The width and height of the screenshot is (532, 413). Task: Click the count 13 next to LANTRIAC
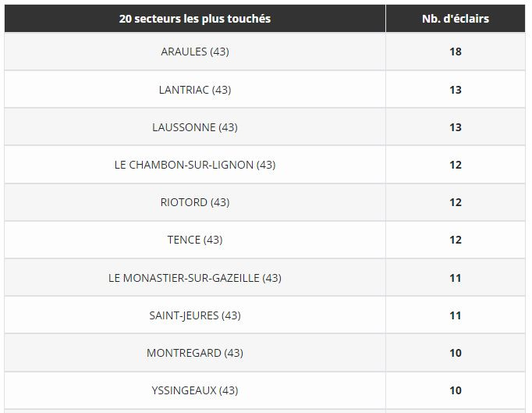click(456, 90)
